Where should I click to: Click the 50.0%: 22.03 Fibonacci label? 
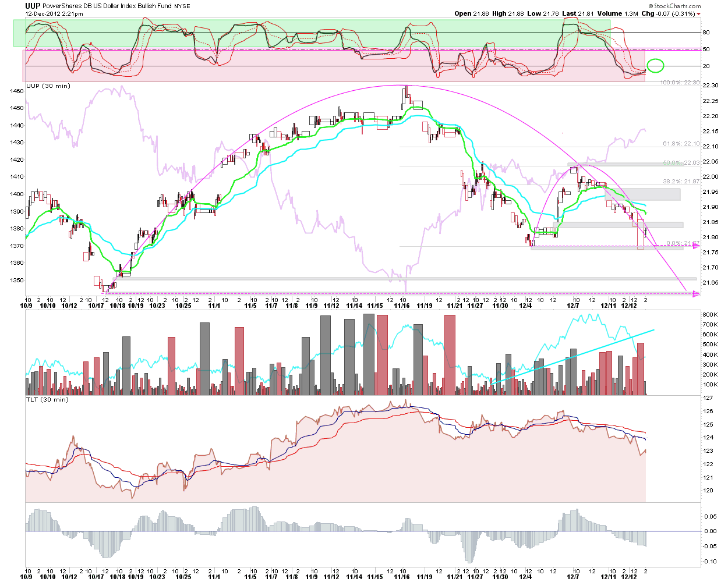[681, 163]
